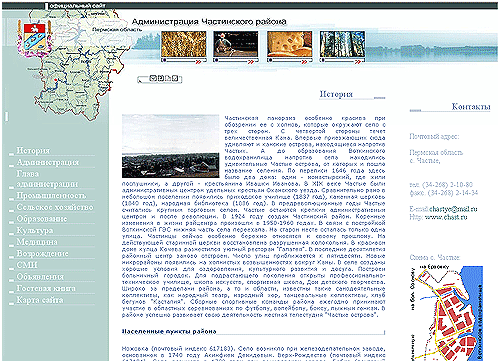Screen dimensions: 500x361
Task: Open the panoramic village photo
Action: pyautogui.click(x=170, y=146)
